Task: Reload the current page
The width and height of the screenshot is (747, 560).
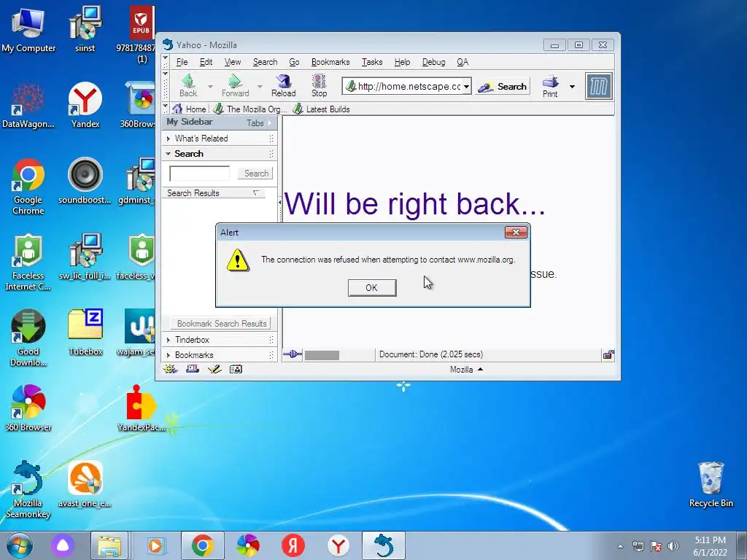Action: [284, 86]
